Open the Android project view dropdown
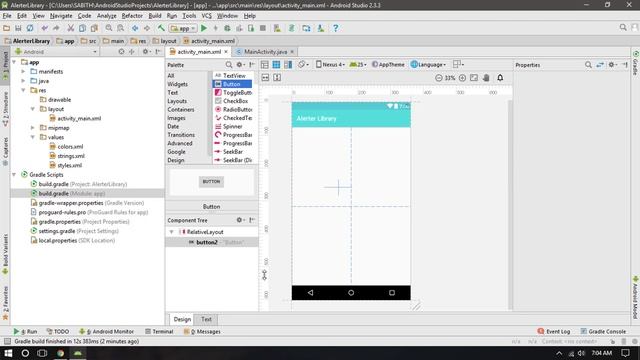The image size is (640, 360). pos(56,52)
